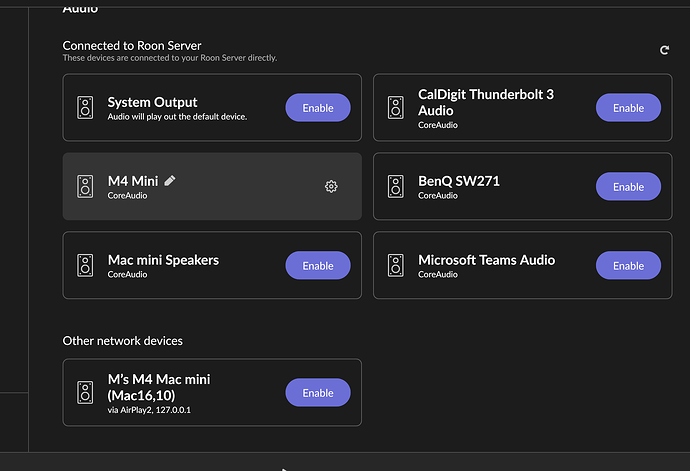Click the M4 Mini speaker icon
The height and width of the screenshot is (471, 690).
(85, 187)
